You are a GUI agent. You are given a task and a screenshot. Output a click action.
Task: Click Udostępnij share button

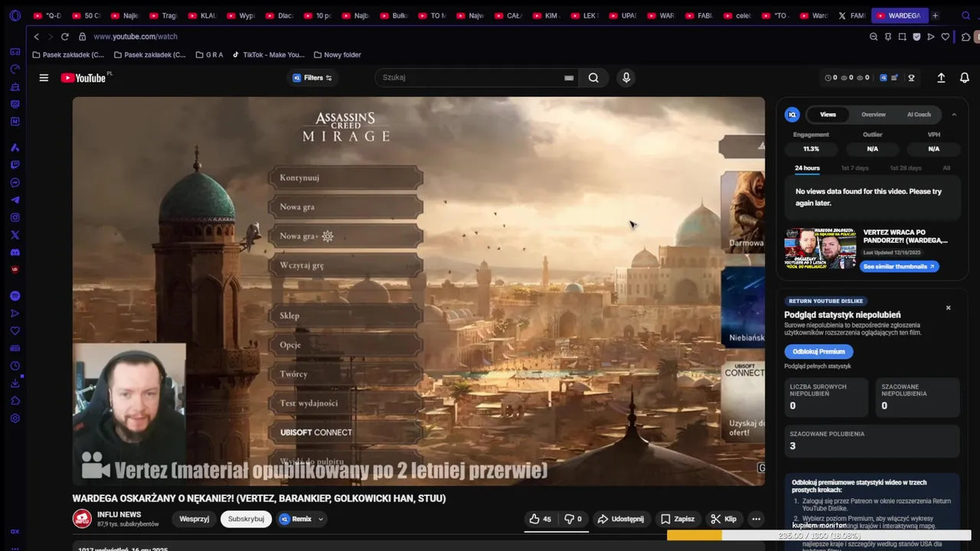pos(620,519)
